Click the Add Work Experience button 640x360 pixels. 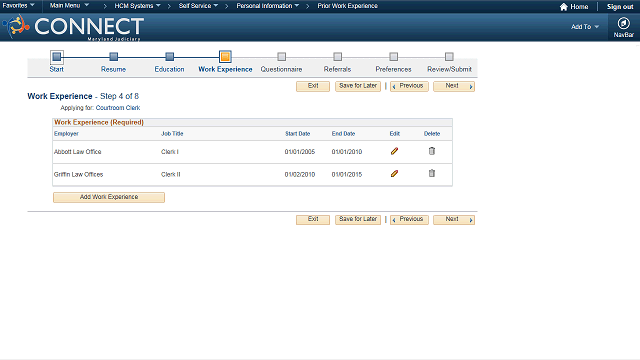109,197
